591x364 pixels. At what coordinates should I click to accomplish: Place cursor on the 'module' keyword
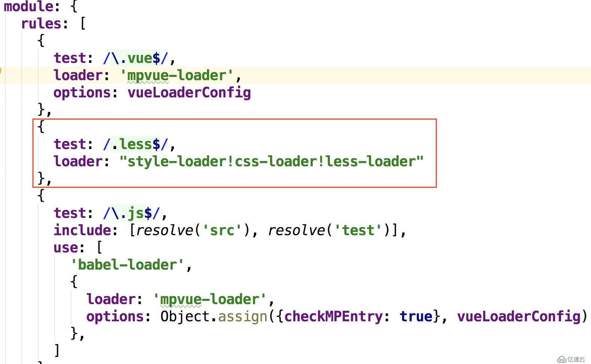click(28, 6)
